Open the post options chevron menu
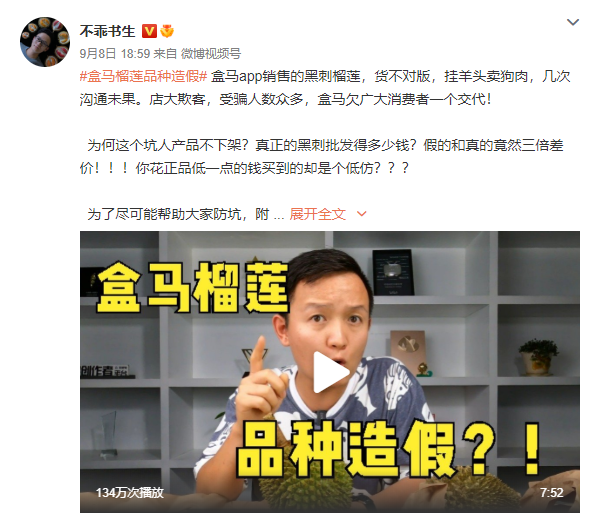 pyautogui.click(x=572, y=22)
